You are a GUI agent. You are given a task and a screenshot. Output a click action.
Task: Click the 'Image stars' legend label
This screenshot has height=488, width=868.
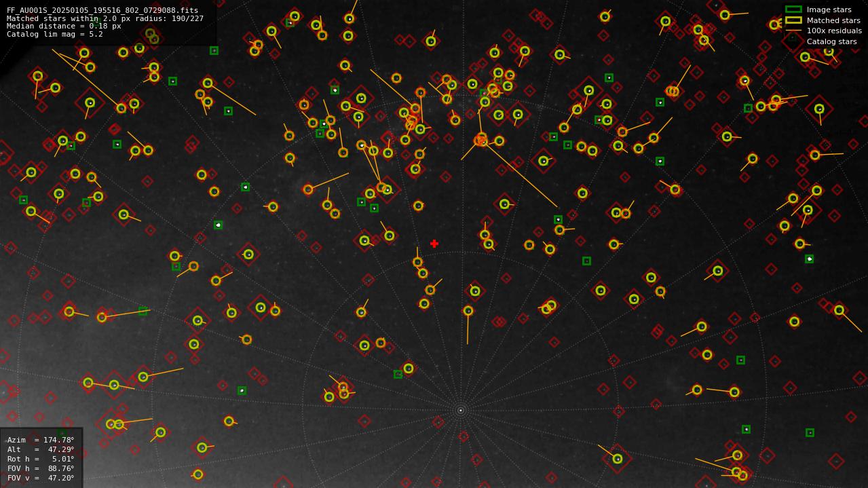coord(829,10)
